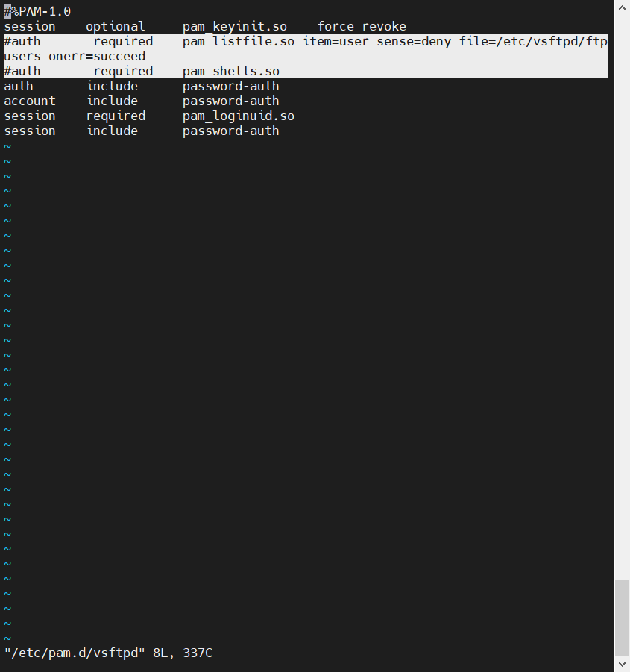Click 'include' on the last session line
Viewport: 630px width, 672px height.
113,131
